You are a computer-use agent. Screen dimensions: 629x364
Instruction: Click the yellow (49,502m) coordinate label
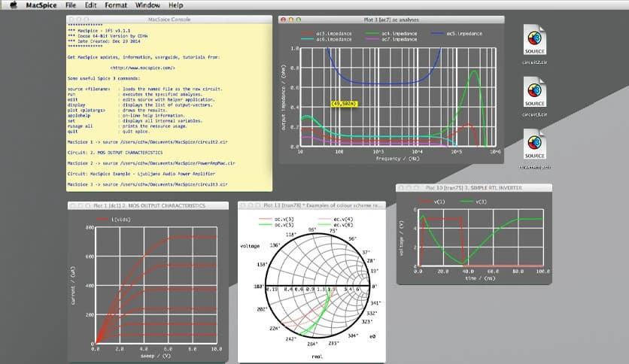tap(343, 103)
